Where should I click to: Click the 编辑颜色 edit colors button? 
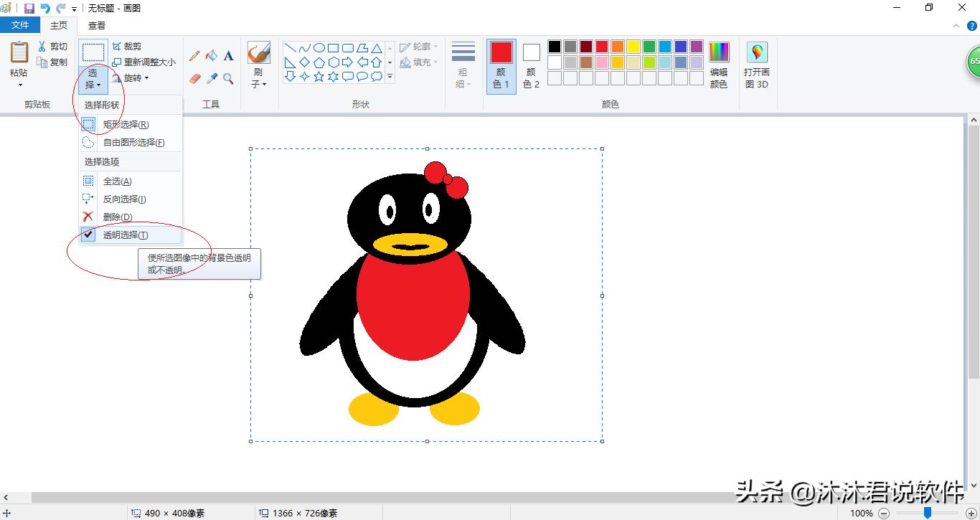tap(719, 65)
